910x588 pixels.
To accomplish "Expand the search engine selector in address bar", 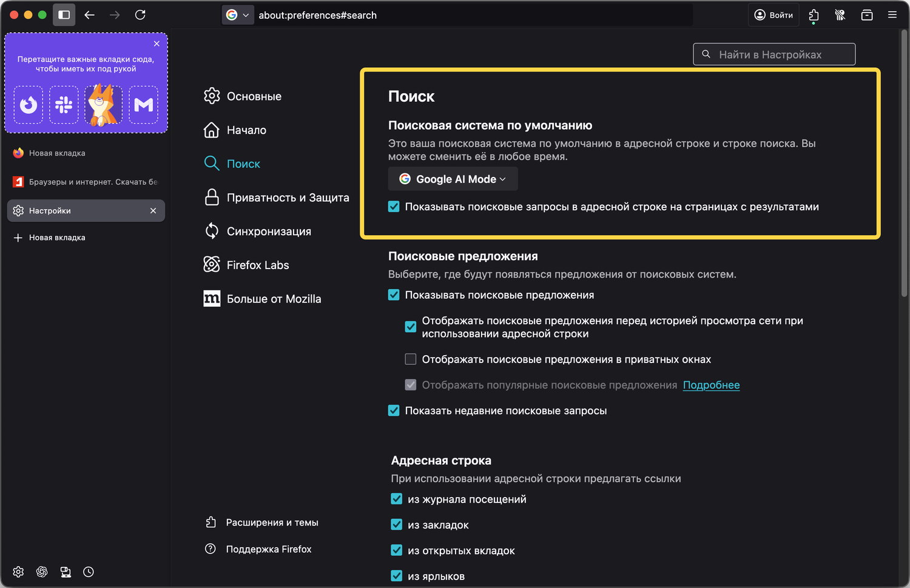I will click(x=237, y=15).
